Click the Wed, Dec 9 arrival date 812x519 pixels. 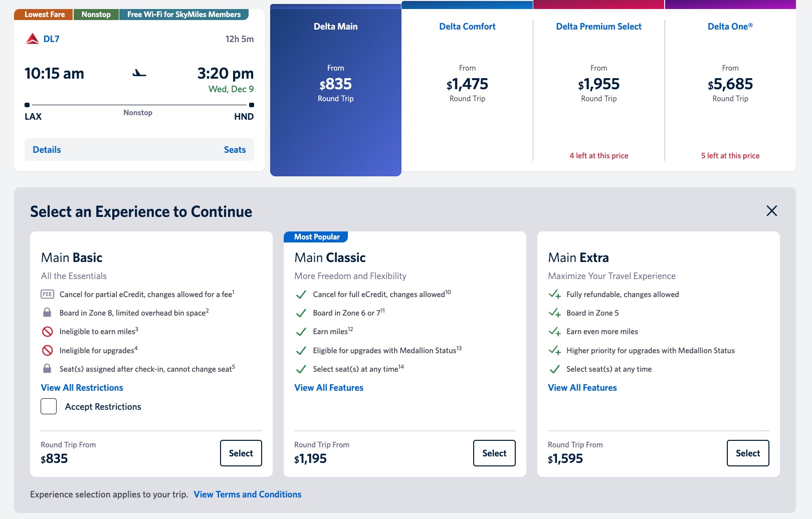point(231,89)
